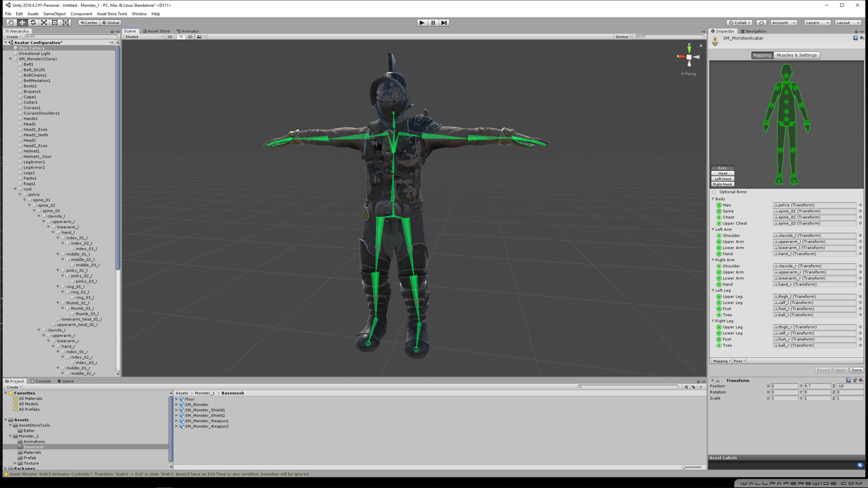Click the Done button
The width and height of the screenshot is (868, 488).
tap(856, 370)
